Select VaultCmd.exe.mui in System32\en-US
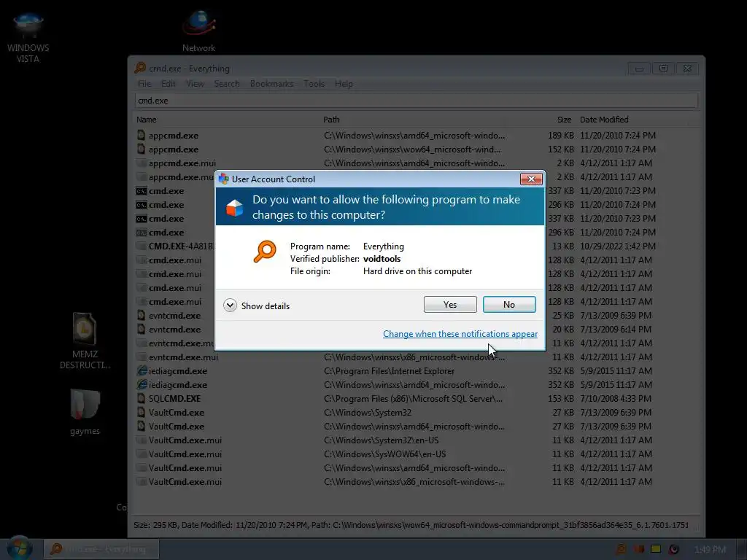The image size is (747, 560). (185, 440)
